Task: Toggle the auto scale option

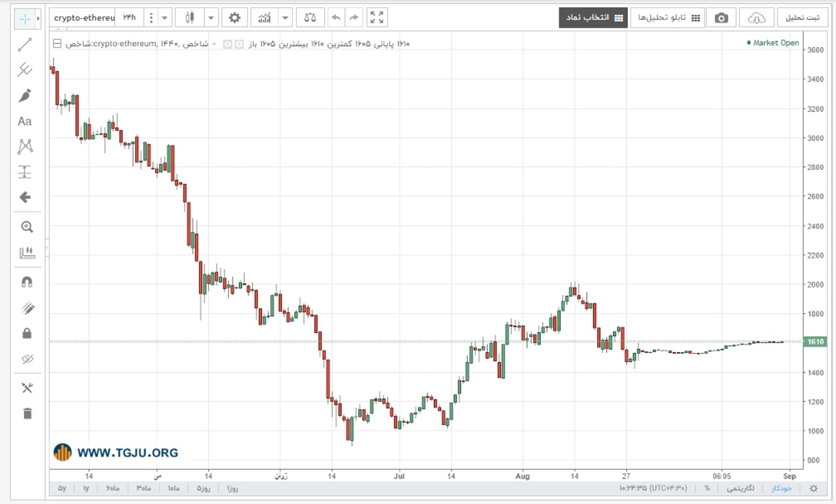Action: pos(781,488)
